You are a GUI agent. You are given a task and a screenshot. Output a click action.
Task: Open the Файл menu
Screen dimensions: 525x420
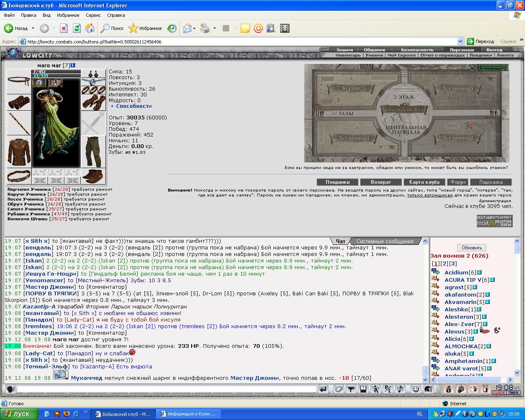[9, 15]
